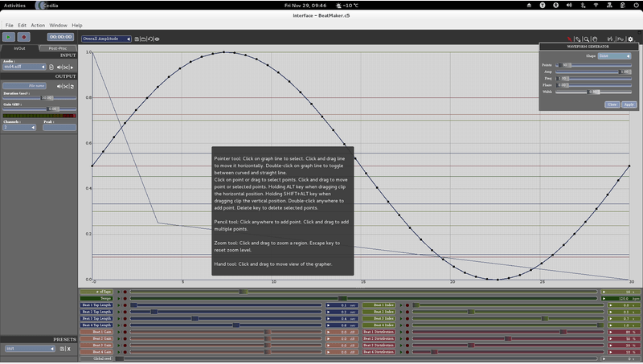Click the delete preset X icon
This screenshot has height=364, width=643.
pyautogui.click(x=68, y=349)
